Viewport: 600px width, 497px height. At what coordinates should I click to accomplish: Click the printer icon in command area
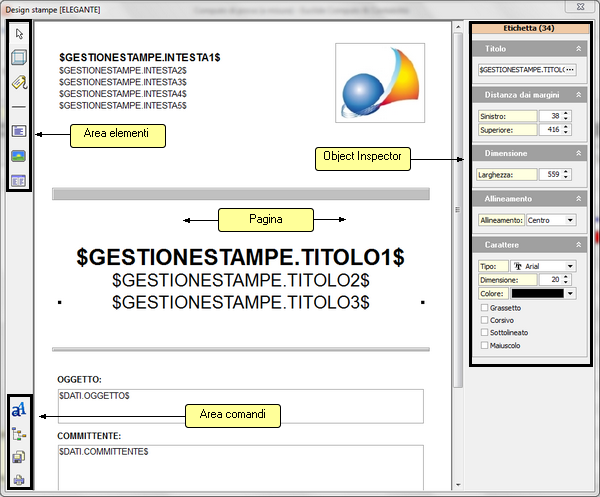[x=19, y=480]
